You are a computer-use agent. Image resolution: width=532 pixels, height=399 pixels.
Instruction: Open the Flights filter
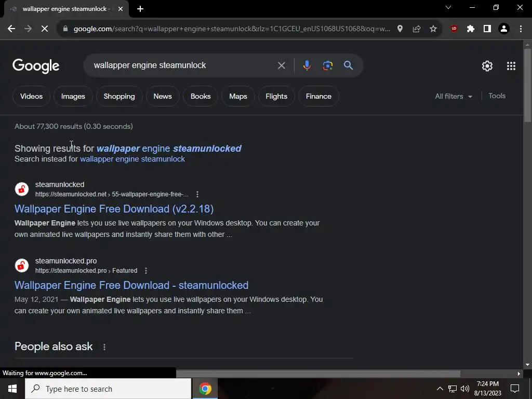point(276,96)
